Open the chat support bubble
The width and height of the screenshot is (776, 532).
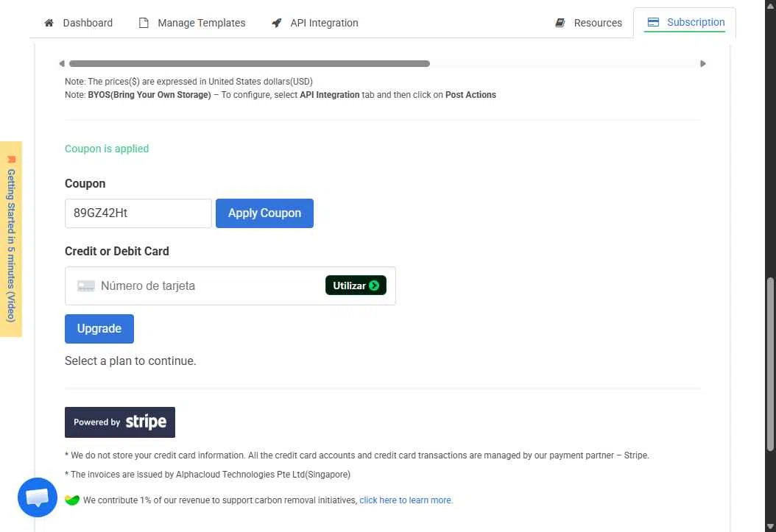pyautogui.click(x=38, y=497)
